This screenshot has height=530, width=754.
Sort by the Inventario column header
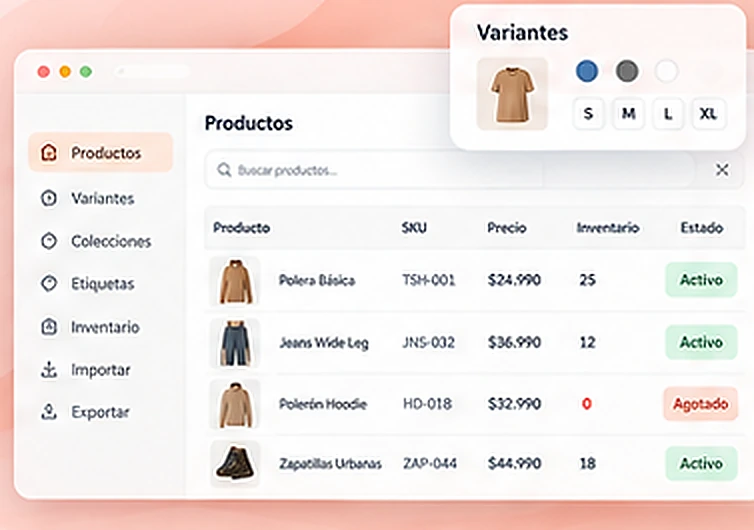click(x=608, y=227)
